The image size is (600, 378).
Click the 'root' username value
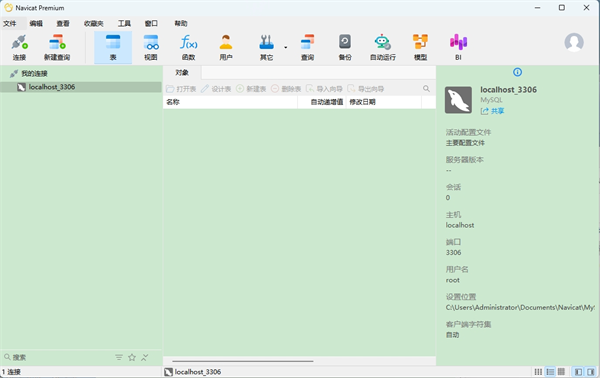pyautogui.click(x=452, y=280)
